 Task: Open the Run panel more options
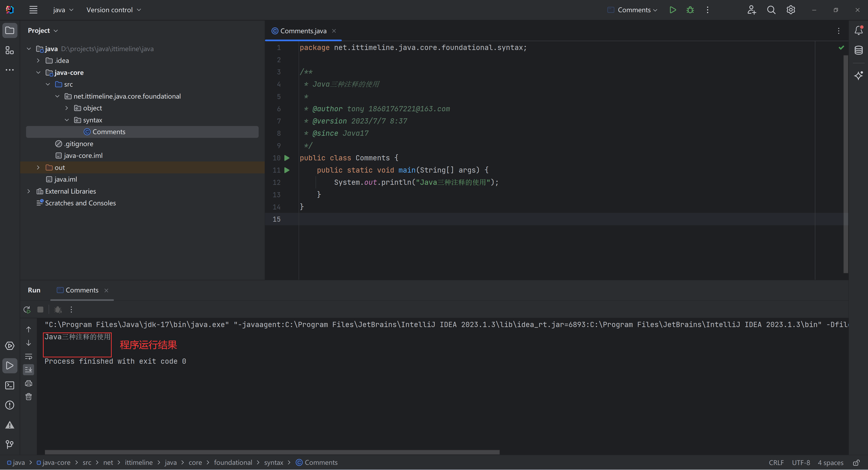[x=71, y=309]
